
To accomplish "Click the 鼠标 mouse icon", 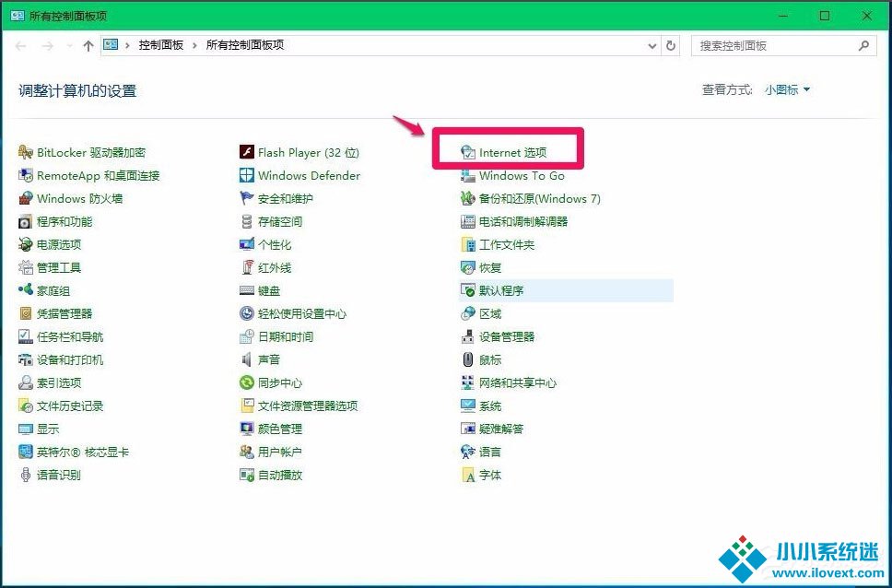I will click(467, 359).
